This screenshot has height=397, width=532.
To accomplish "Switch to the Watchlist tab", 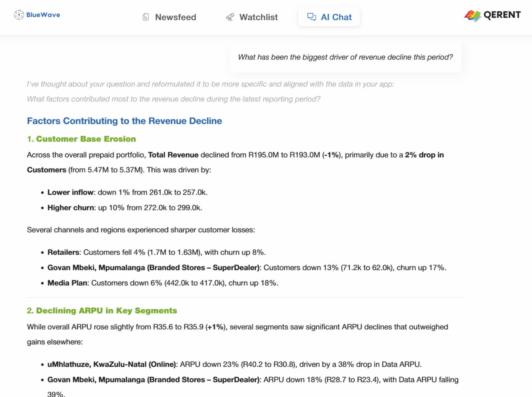I will [x=258, y=17].
